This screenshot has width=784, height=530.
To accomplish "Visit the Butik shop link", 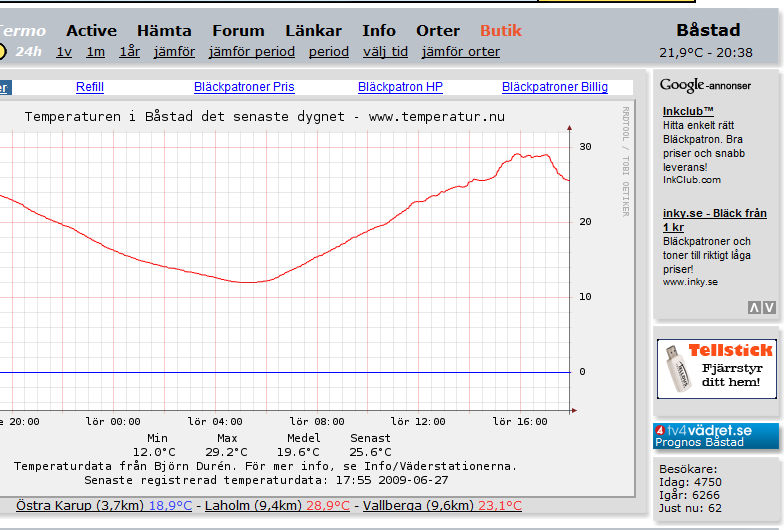I will pos(501,30).
